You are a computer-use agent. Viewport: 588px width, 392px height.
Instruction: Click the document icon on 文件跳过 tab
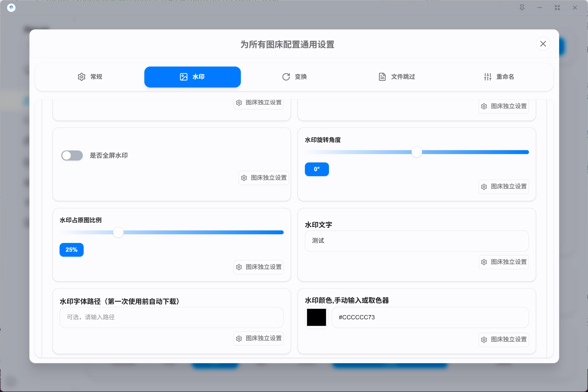point(382,77)
